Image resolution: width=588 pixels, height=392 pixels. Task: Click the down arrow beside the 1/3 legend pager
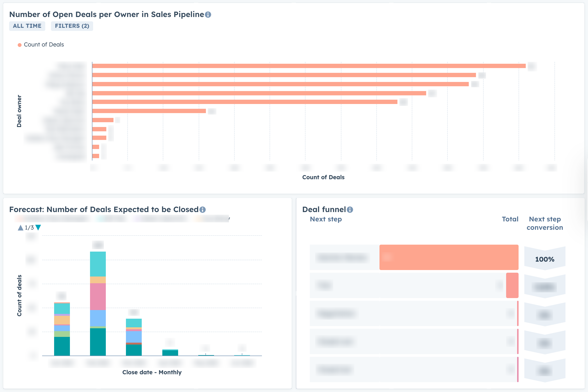pyautogui.click(x=38, y=227)
